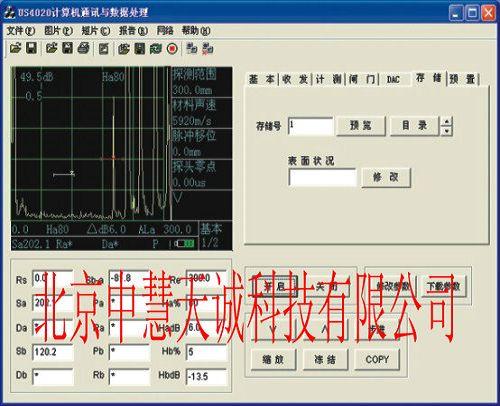The height and width of the screenshot is (406, 500).
Task: Click the 修改 button beside 表面状况
Action: click(386, 178)
